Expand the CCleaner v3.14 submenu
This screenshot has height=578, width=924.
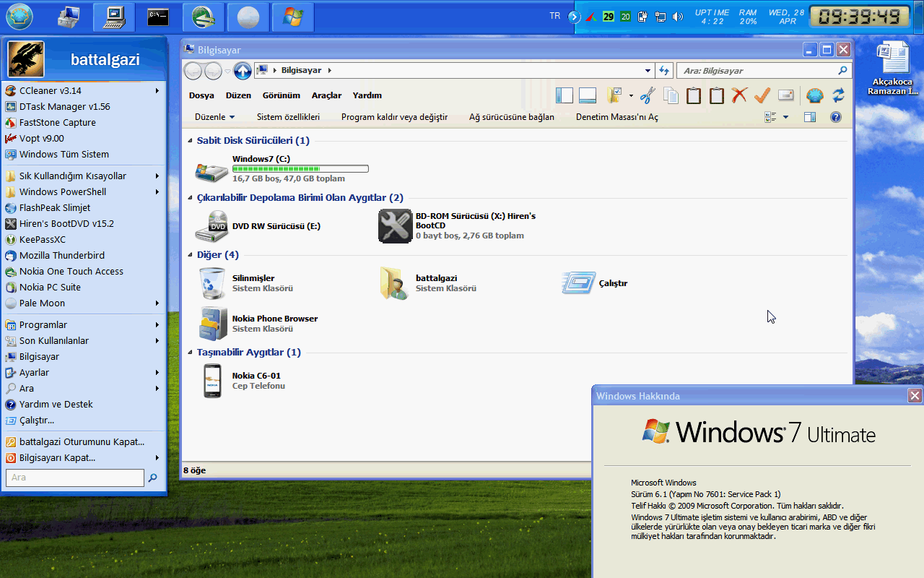157,91
